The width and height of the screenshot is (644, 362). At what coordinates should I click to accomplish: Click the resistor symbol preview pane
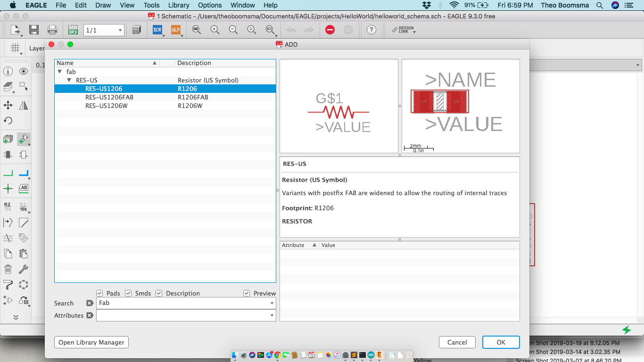339,106
